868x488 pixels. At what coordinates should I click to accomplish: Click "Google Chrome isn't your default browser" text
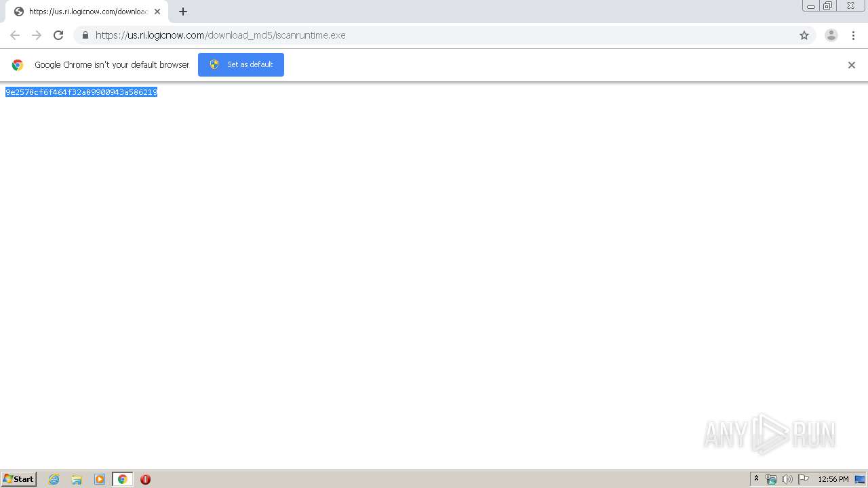[112, 65]
